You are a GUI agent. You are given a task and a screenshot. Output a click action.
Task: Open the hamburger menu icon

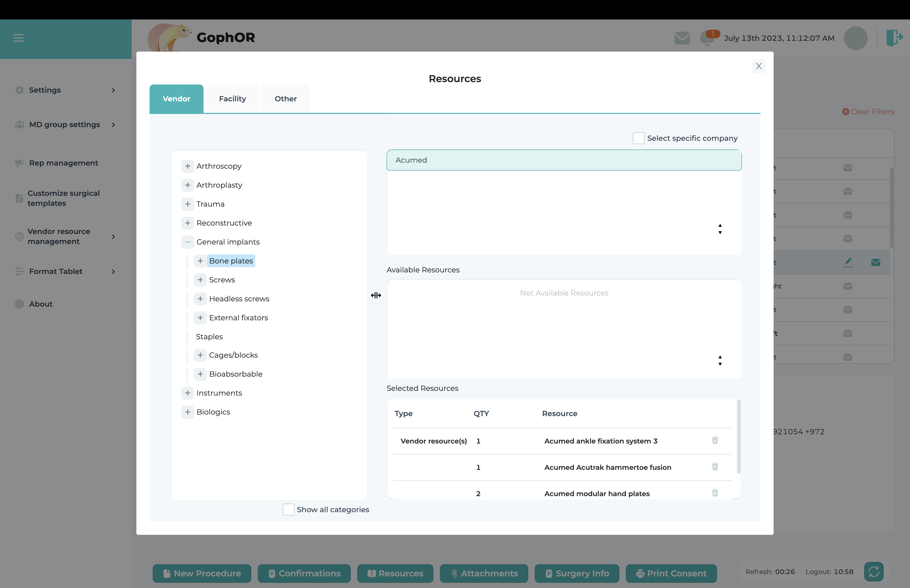click(x=18, y=38)
